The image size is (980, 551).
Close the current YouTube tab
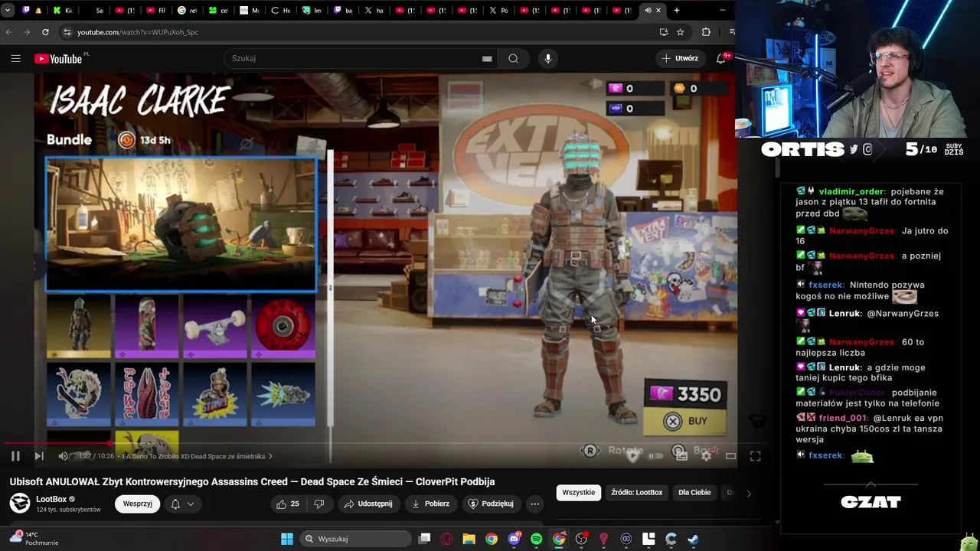[x=658, y=11]
